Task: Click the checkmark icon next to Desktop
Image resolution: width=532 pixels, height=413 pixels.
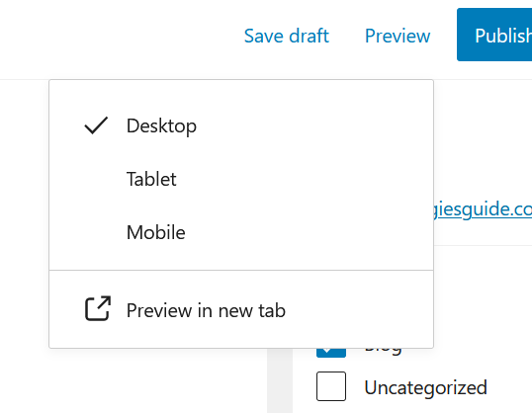Action: tap(96, 125)
